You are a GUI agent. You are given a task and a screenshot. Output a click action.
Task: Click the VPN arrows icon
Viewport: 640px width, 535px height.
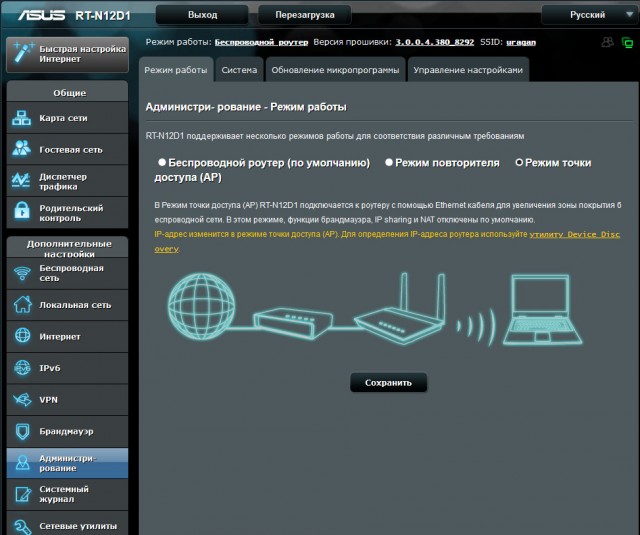coord(22,400)
